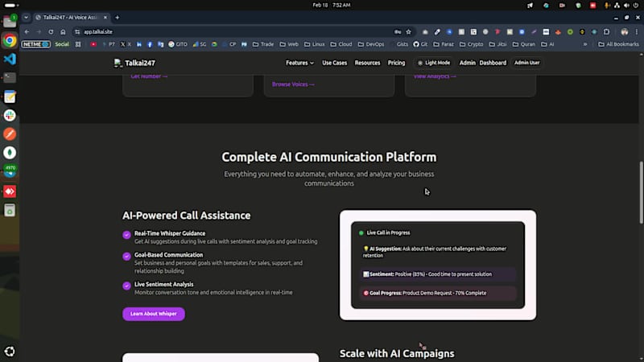
Task: Click the Real-Time Whisper Guidance heading
Action: pyautogui.click(x=170, y=233)
